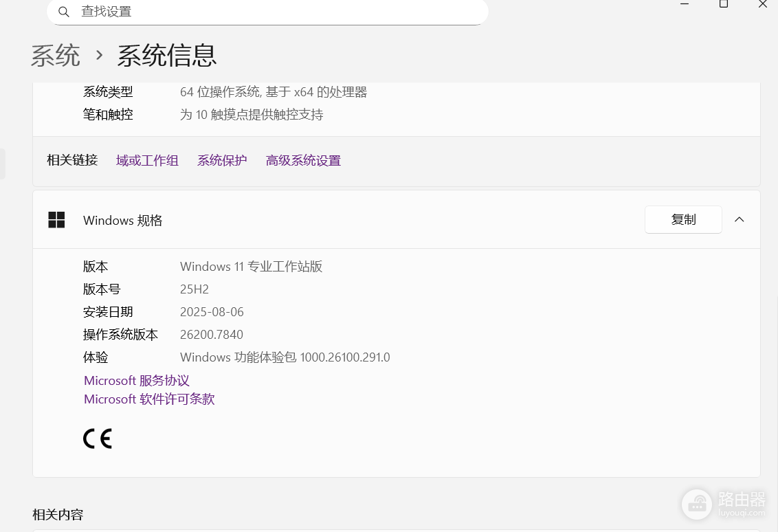Open the Microsoft 服务协议 link

tap(137, 381)
